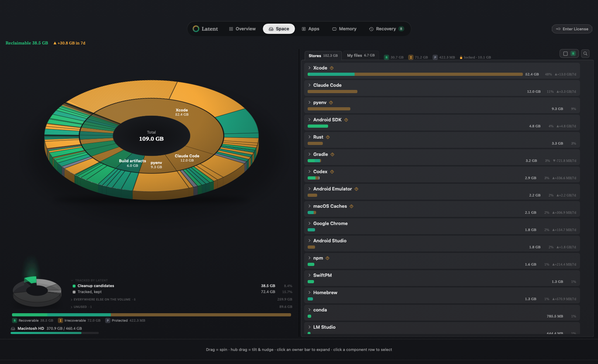Click the Claude Code donut segment
Screen dimensions: 598x364
tap(187, 158)
